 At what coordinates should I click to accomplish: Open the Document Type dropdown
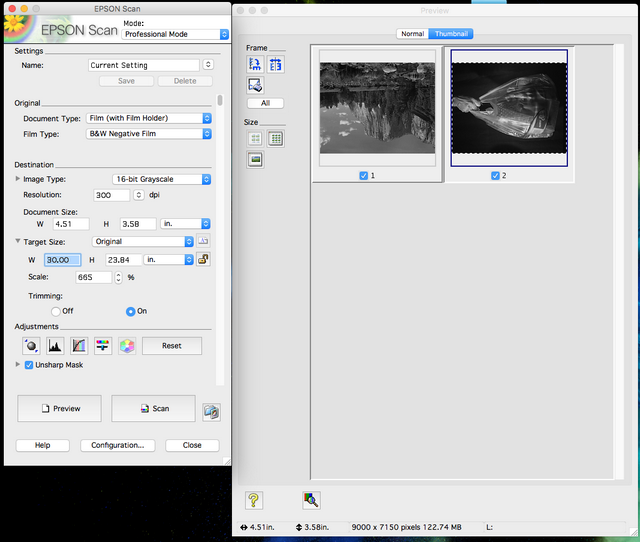tap(149, 118)
